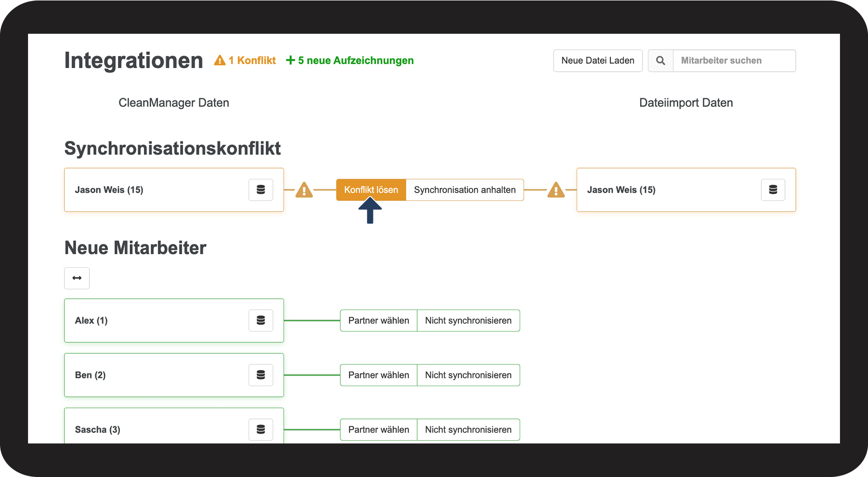Viewport: 868px width, 477px height.
Task: Open database icon in Ben (2) card
Action: pyautogui.click(x=261, y=375)
